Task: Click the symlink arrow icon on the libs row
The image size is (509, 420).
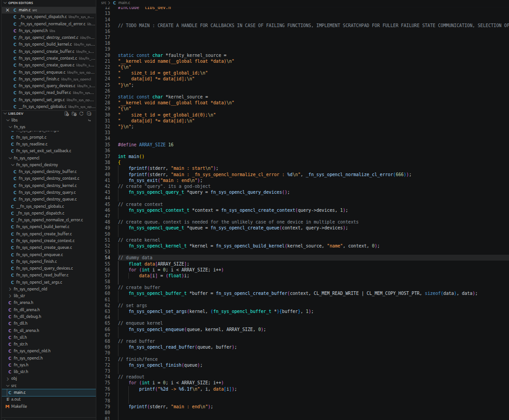Action: click(x=89, y=120)
